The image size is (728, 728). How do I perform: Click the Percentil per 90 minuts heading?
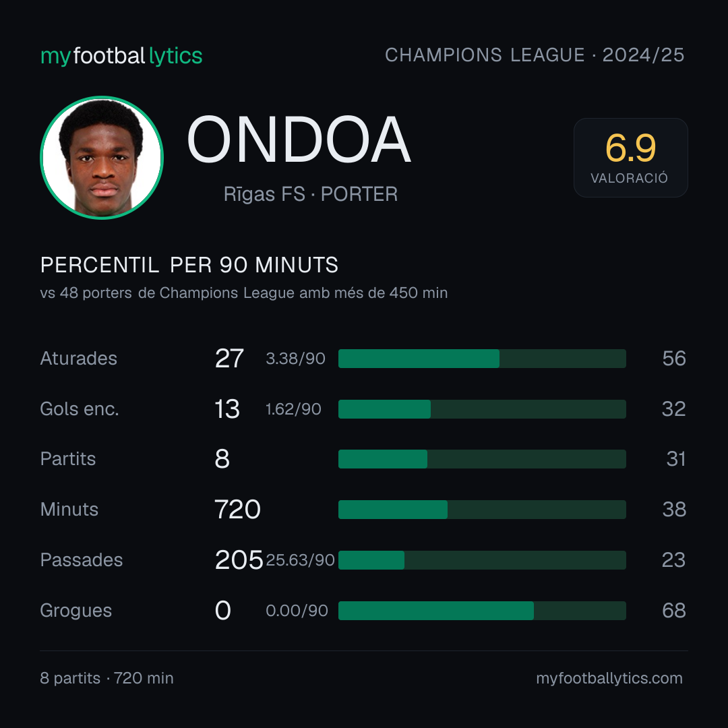pos(189,265)
